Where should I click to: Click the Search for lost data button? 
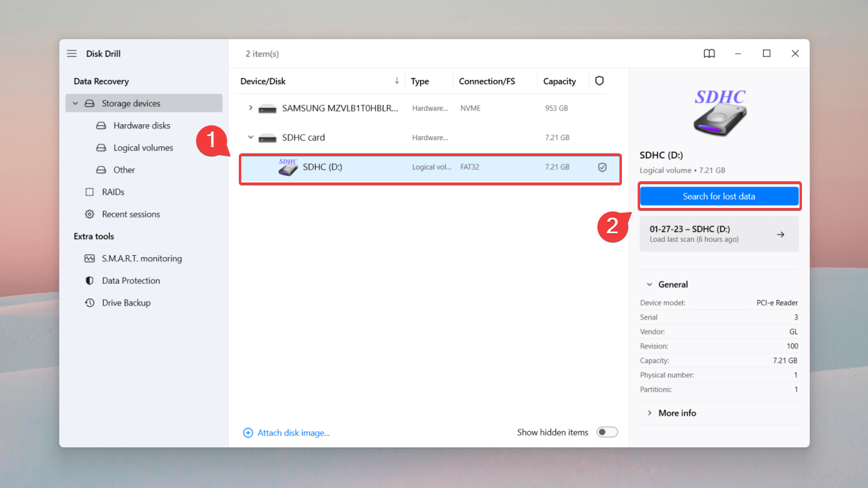719,196
